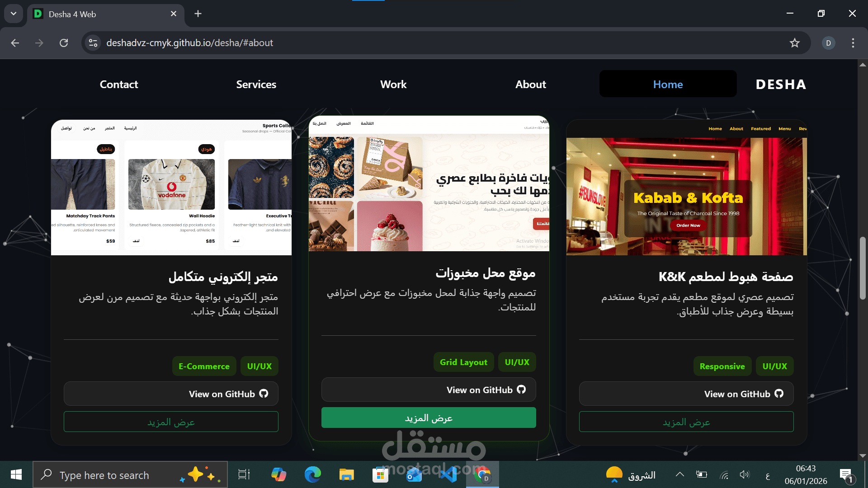The width and height of the screenshot is (868, 488).
Task: View the bakery project on GitHub
Action: [428, 390]
